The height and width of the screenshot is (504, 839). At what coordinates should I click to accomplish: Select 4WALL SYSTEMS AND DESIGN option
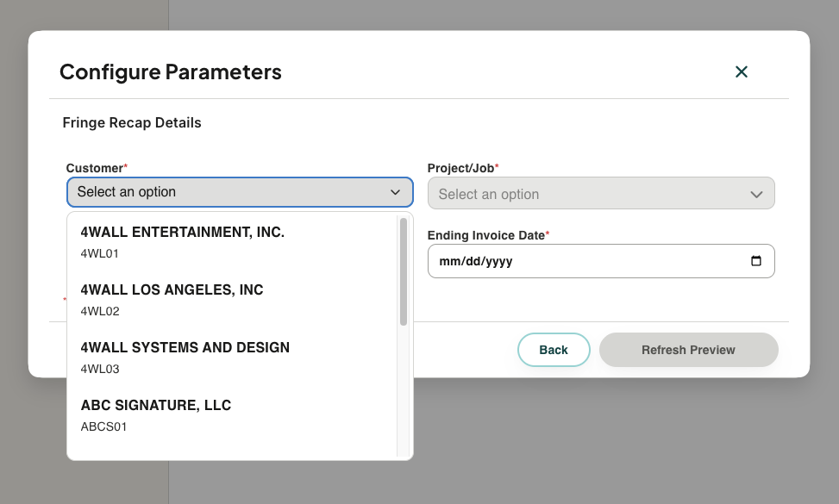[x=234, y=357]
